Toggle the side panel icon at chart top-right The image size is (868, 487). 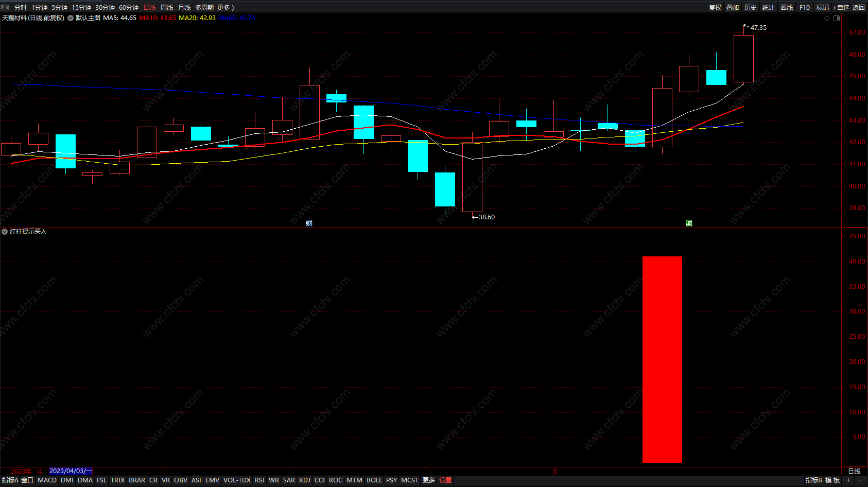coord(837,18)
